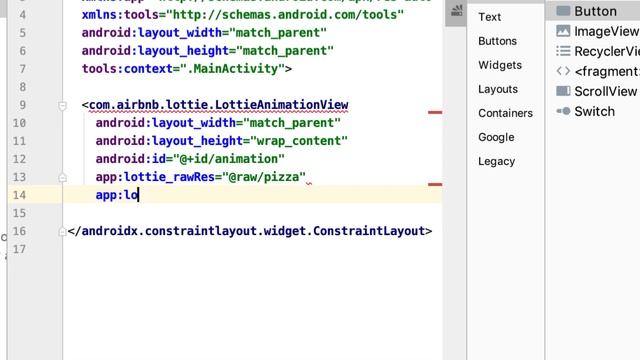The image size is (640, 360).
Task: Click fold marker on line 13
Action: click(62, 178)
